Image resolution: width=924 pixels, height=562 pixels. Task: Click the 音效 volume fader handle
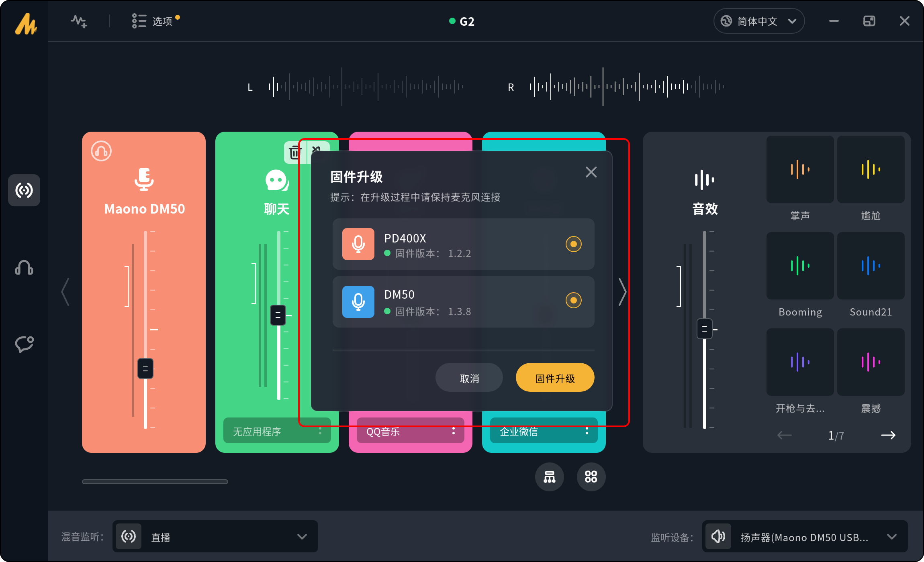(x=704, y=329)
